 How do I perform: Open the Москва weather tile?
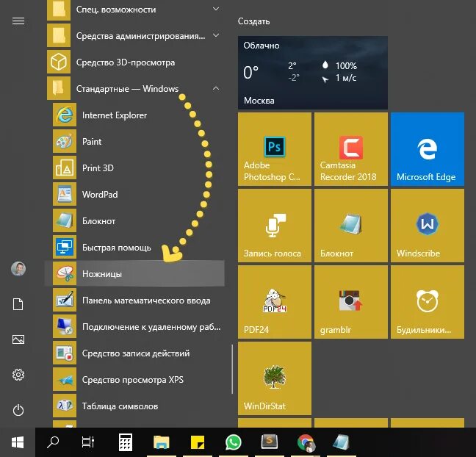coord(313,73)
